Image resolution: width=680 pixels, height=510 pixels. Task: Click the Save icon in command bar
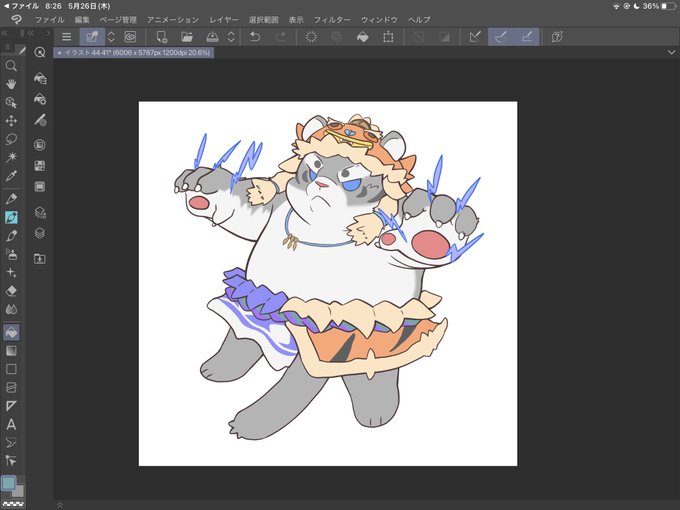click(212, 37)
